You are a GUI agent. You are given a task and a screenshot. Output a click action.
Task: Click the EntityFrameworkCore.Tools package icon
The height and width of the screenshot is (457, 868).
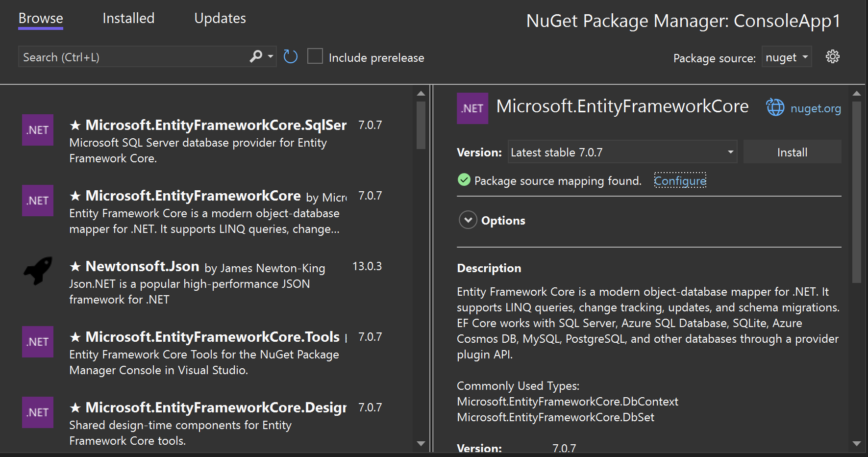[37, 342]
